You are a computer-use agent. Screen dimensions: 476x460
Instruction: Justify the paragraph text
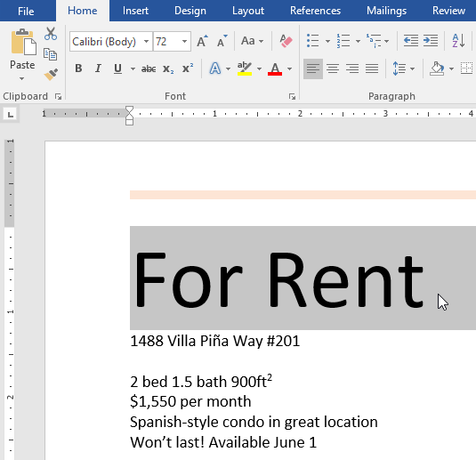click(x=372, y=69)
